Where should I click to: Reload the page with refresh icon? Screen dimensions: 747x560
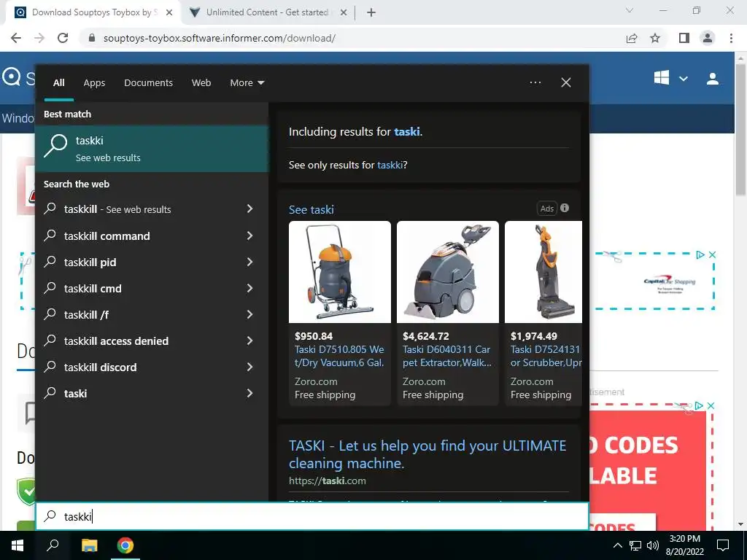[x=63, y=38]
